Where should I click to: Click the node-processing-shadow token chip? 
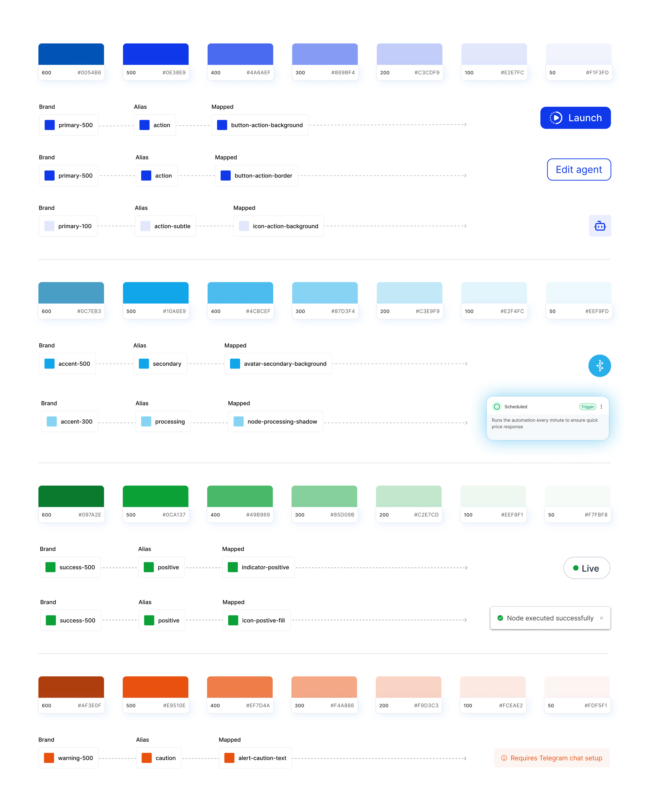[x=275, y=421]
